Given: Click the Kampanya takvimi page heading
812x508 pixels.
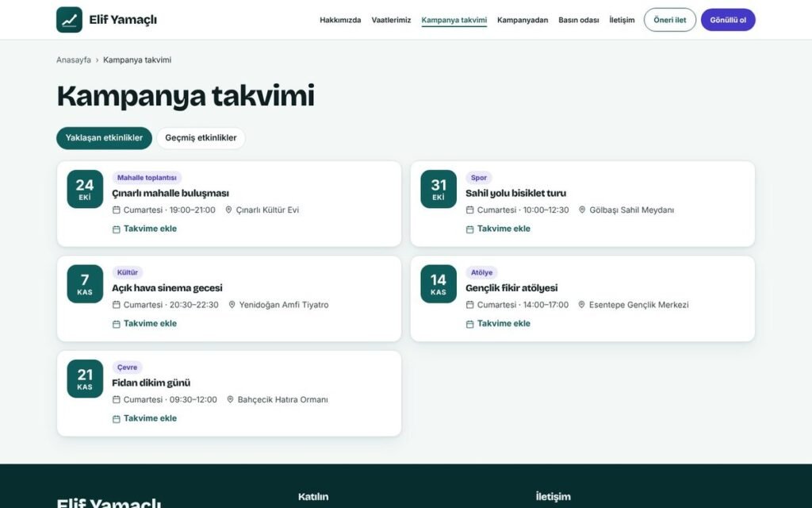Looking at the screenshot, I should 186,95.
